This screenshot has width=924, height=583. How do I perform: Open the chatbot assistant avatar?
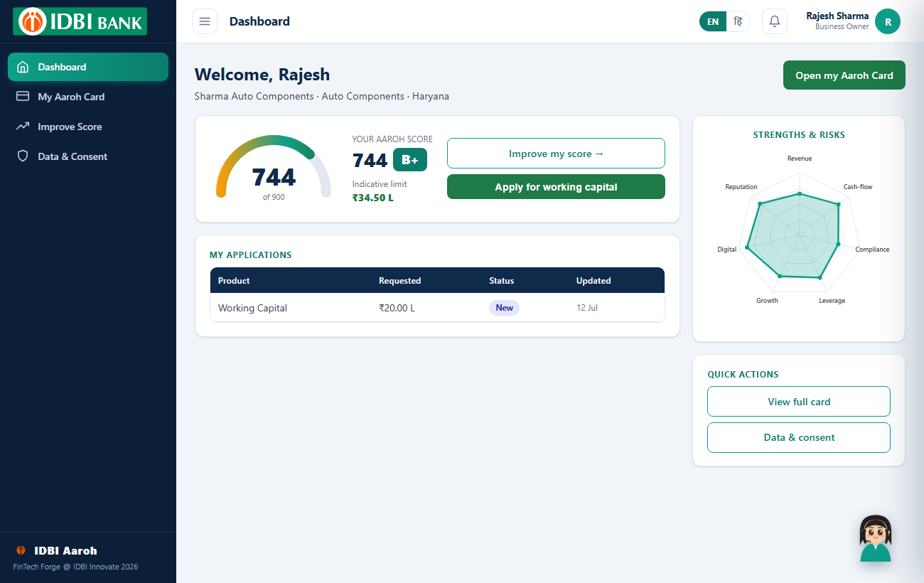(x=876, y=538)
